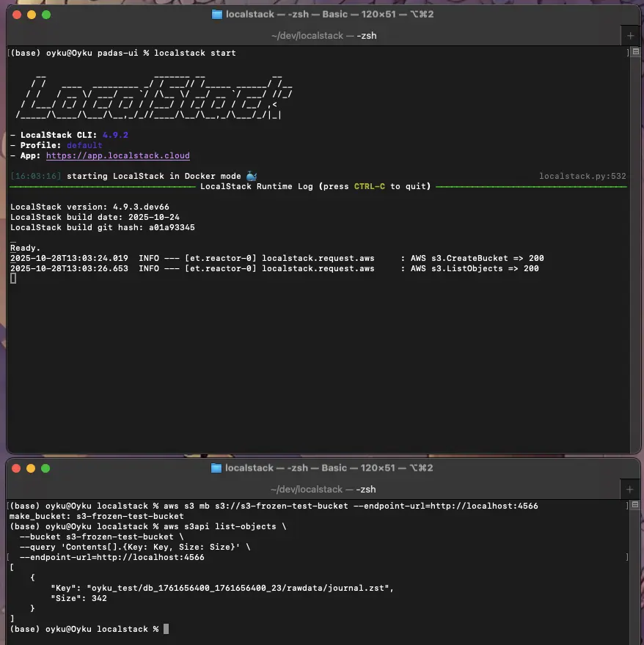Viewport: 644px width, 645px height.
Task: Zoom the top terminal window with green button
Action: click(x=46, y=15)
